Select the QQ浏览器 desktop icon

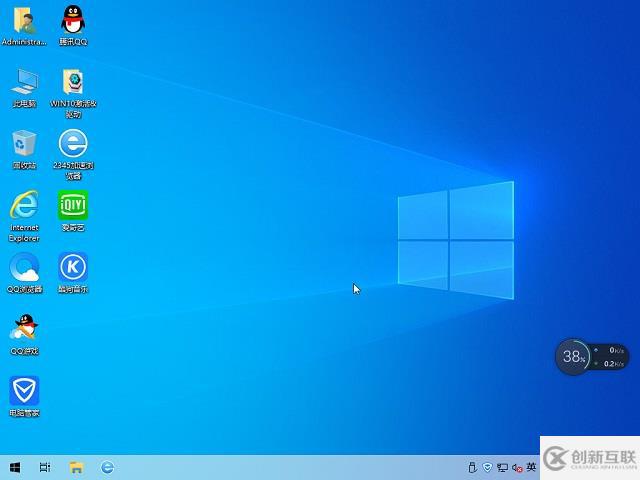point(24,273)
